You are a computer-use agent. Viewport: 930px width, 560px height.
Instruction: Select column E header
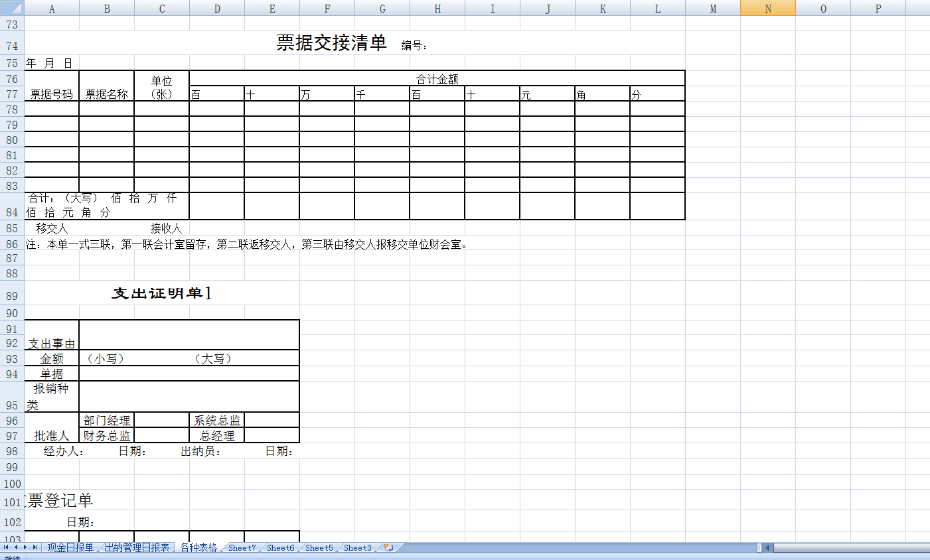click(272, 8)
